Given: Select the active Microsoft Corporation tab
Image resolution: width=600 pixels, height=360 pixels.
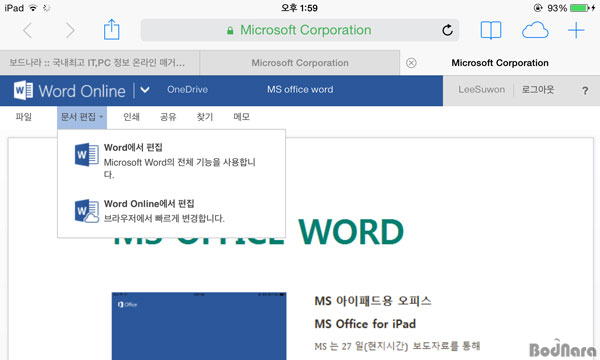Looking at the screenshot, I should click(x=500, y=63).
